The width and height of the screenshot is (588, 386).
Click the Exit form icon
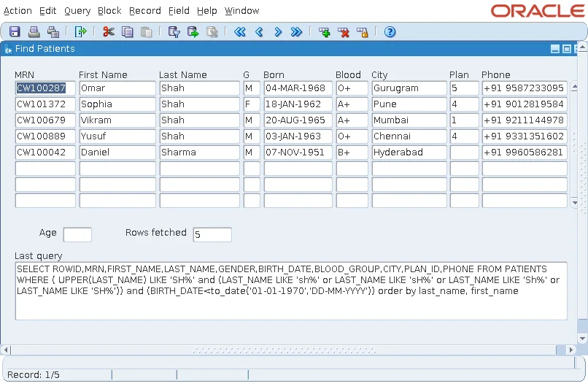81,32
